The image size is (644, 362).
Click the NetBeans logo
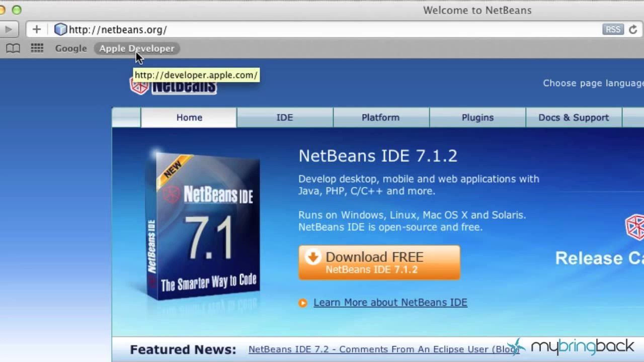coord(173,86)
